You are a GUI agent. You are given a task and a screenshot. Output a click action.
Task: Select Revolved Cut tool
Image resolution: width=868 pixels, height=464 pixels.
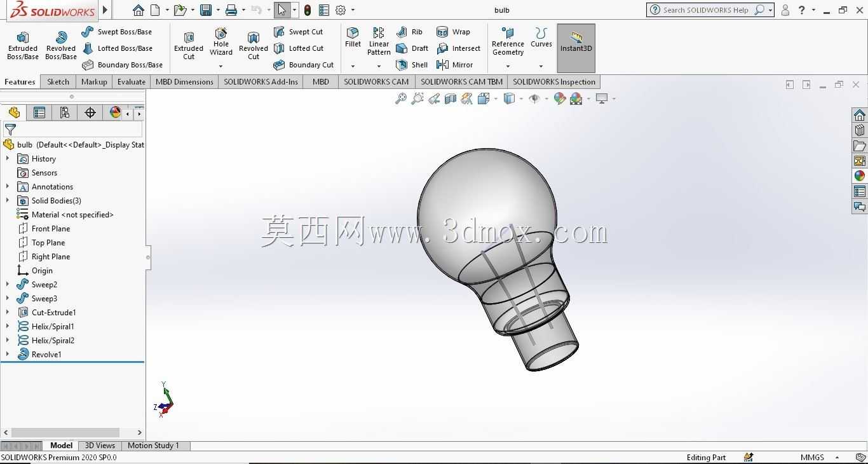pos(254,45)
